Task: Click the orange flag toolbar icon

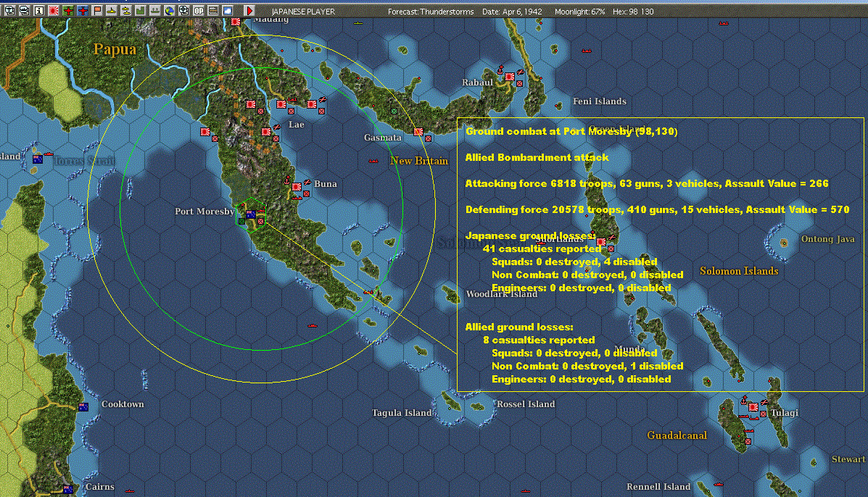Action: 97,10
